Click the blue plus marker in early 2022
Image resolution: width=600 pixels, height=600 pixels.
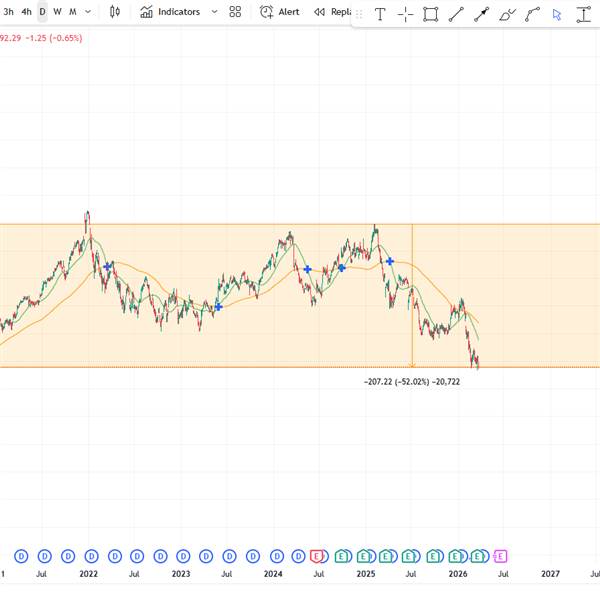[x=107, y=266]
